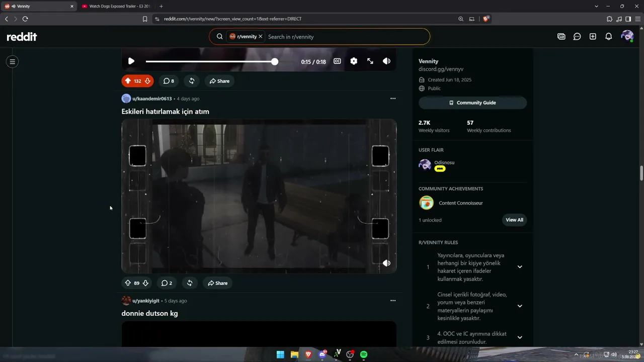Click the Content Connoisseur achievement badge
The image size is (644, 362).
tap(426, 203)
